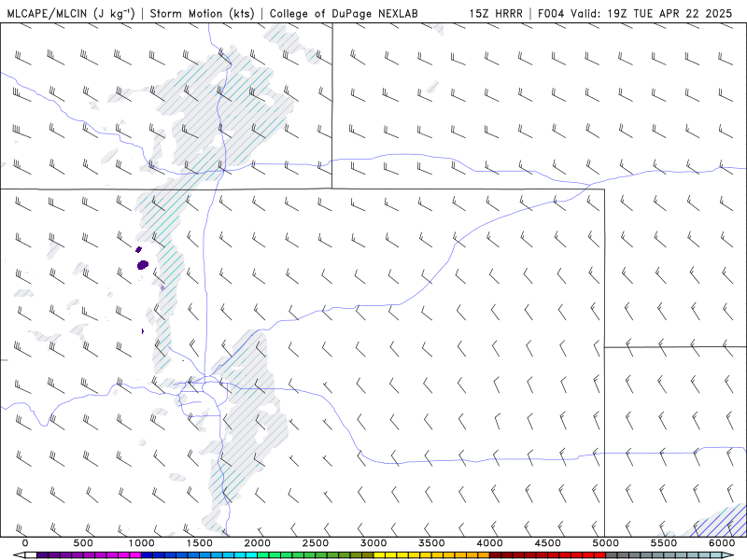This screenshot has height=560, width=747.
Task: Click the largest dark purple CAPE blob on the map
Action: coord(143,265)
